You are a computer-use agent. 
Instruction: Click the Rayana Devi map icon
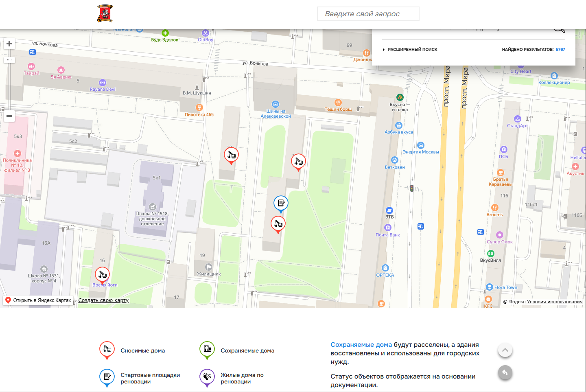click(103, 83)
